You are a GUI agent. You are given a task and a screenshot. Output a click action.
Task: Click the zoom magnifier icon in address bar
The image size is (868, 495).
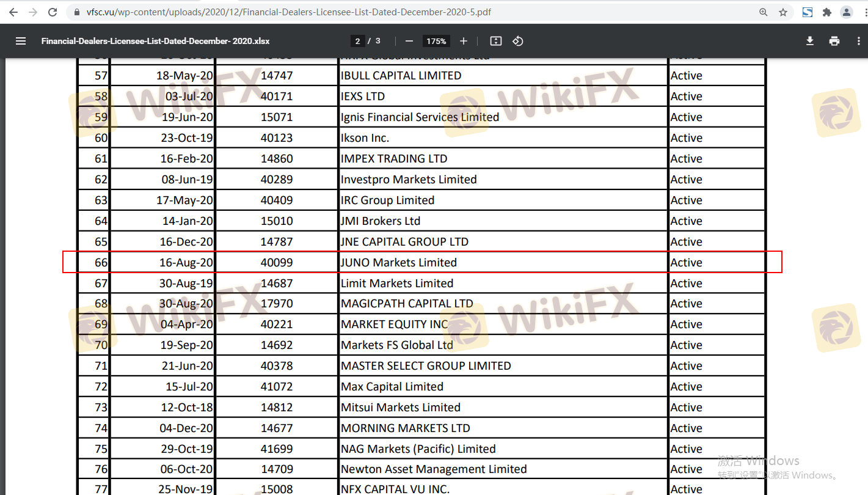[x=764, y=12]
